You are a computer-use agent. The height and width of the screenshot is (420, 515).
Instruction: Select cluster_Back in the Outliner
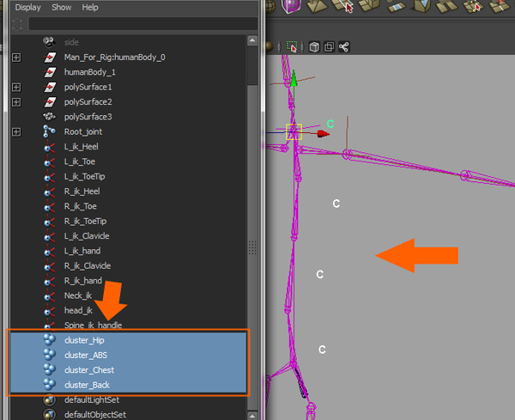pyautogui.click(x=87, y=385)
